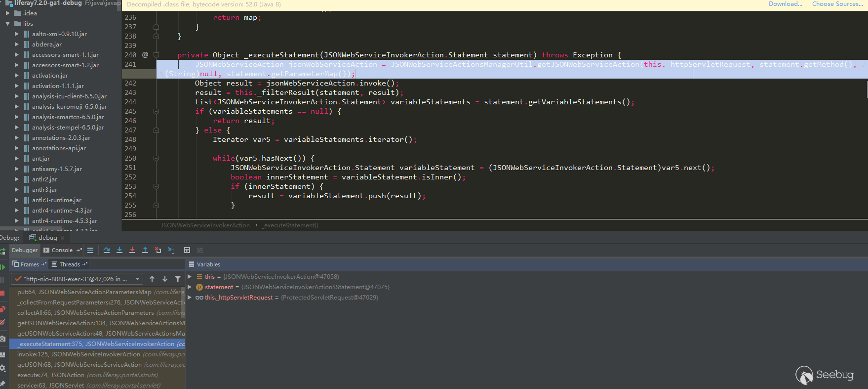Toggle fold marker on line 245

(156, 111)
